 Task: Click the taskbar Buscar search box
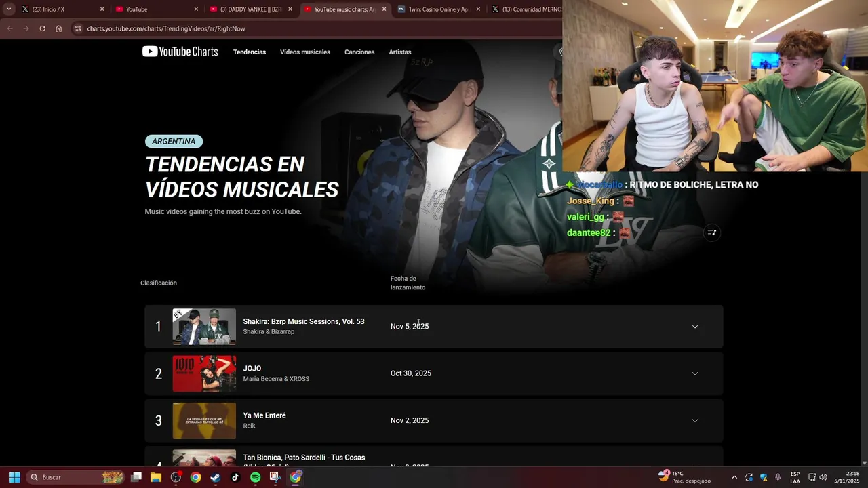pyautogui.click(x=76, y=477)
